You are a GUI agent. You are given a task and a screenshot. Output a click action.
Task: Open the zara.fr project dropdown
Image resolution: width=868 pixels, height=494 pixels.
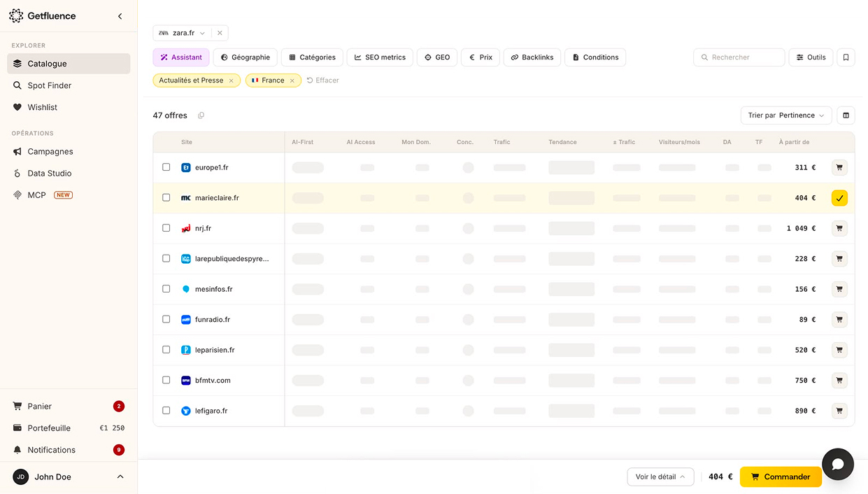coord(182,33)
